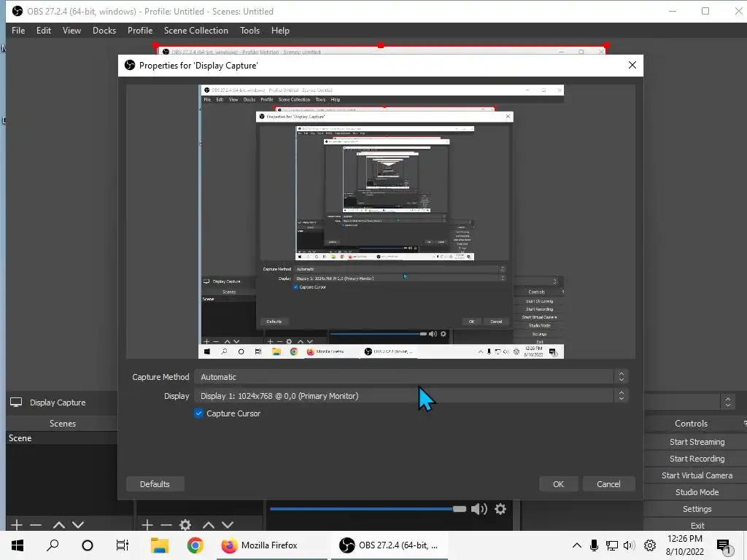Click settings gear tray icon

pyautogui.click(x=650, y=545)
